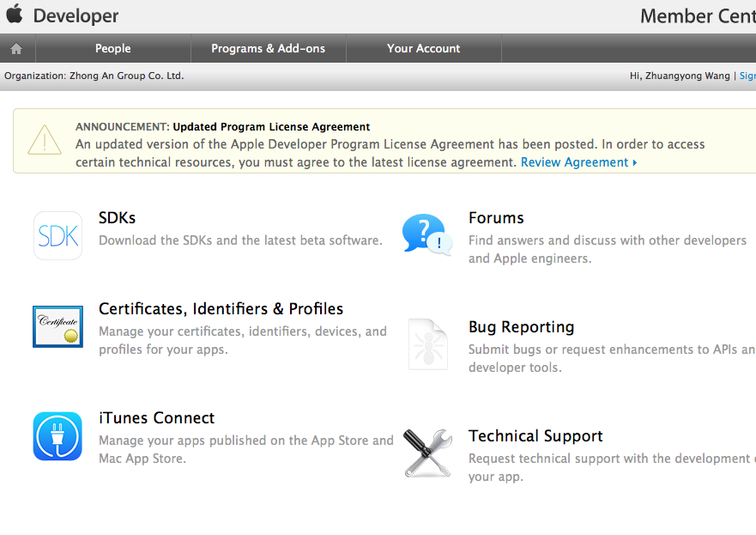Open the Technical Support tools icon
The height and width of the screenshot is (535, 756).
(x=427, y=453)
